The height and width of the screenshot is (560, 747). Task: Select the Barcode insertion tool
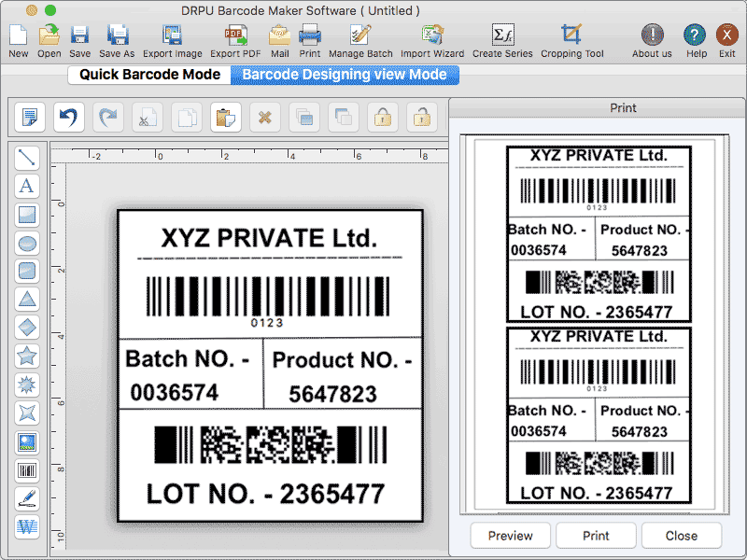tap(27, 469)
